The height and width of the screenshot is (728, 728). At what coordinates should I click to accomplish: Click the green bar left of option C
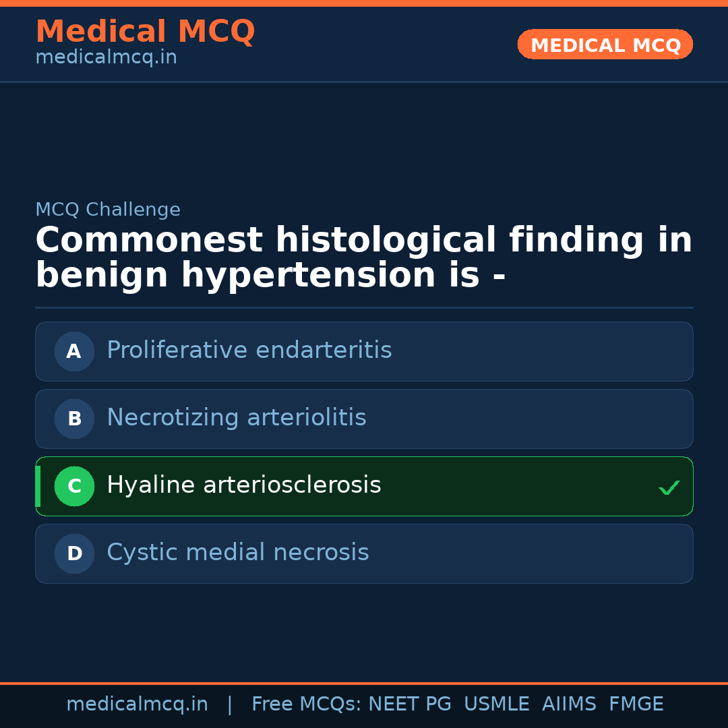[x=38, y=486]
